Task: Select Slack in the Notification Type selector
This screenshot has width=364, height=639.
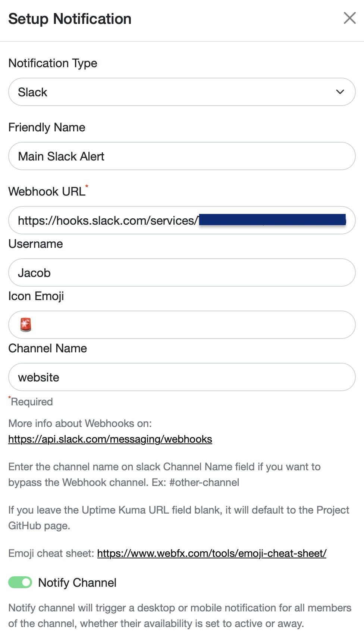Action: (182, 92)
